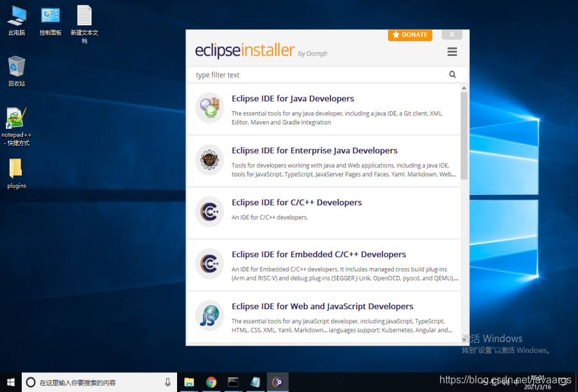Select the 回收站 recycle bin icon
The height and width of the screenshot is (392, 578).
tap(17, 71)
